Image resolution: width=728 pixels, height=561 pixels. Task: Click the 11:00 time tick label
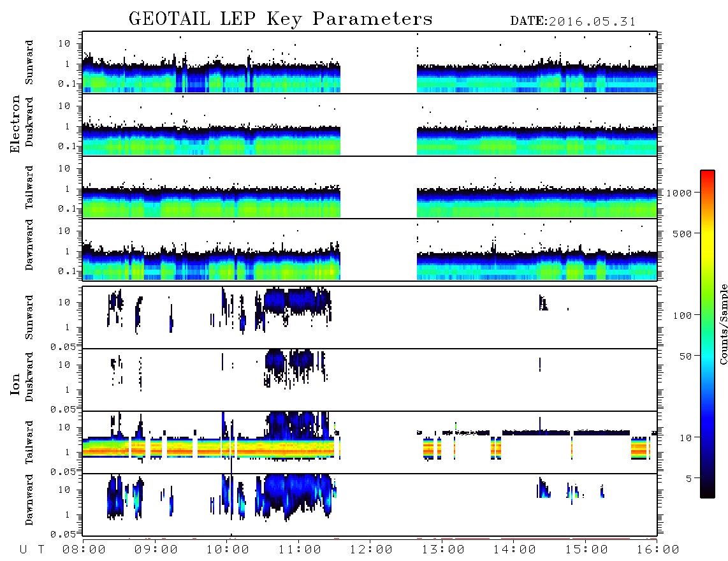click(300, 550)
